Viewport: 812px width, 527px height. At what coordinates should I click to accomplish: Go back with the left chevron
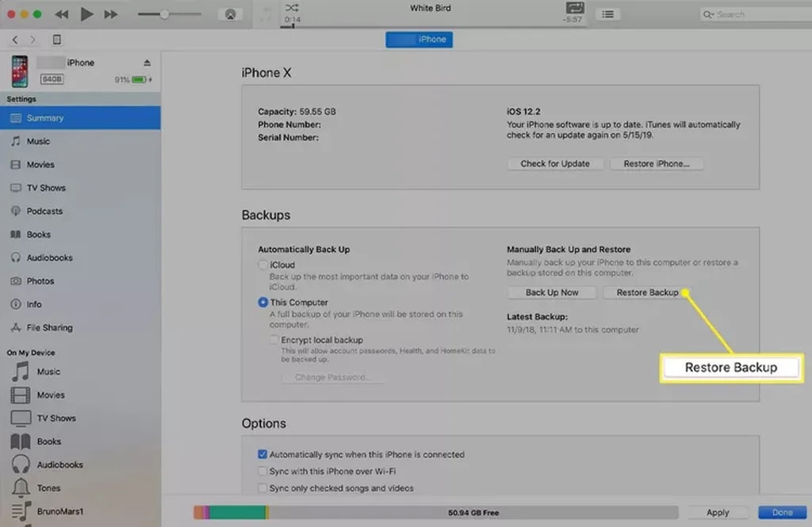15,40
